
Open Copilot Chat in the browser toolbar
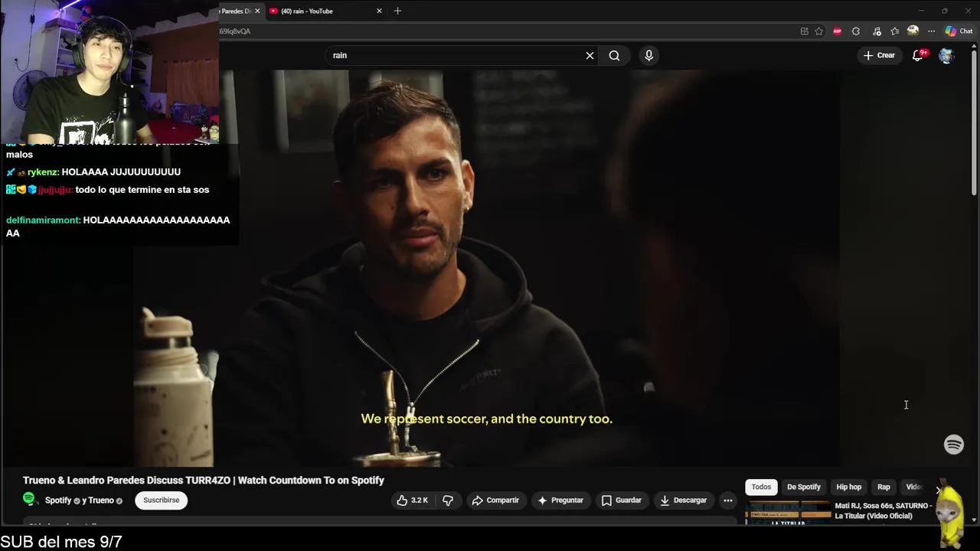point(959,31)
